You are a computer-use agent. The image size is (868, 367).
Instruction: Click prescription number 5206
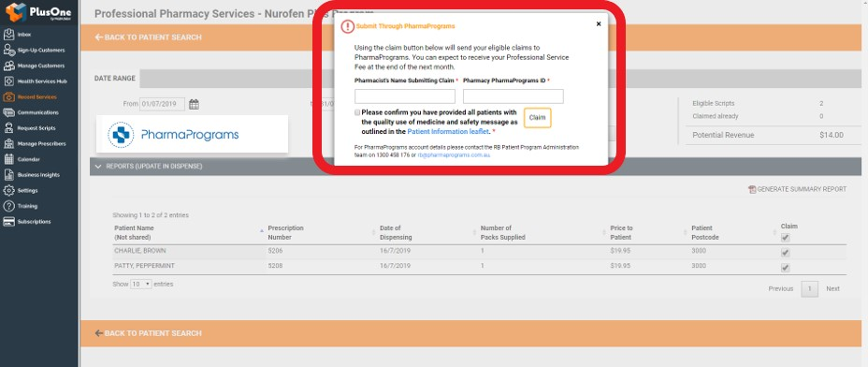(276, 251)
